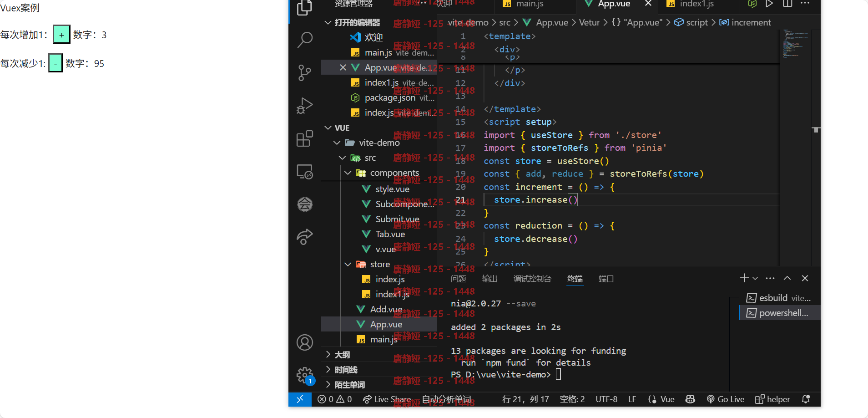Screen dimensions: 868x418
Task: Select the powershell terminal instance
Action: point(780,313)
